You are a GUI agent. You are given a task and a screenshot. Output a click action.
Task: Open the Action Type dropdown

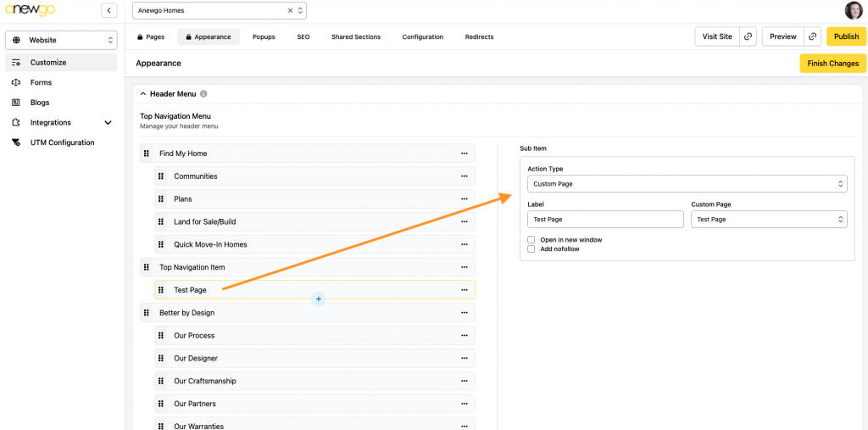click(x=687, y=184)
